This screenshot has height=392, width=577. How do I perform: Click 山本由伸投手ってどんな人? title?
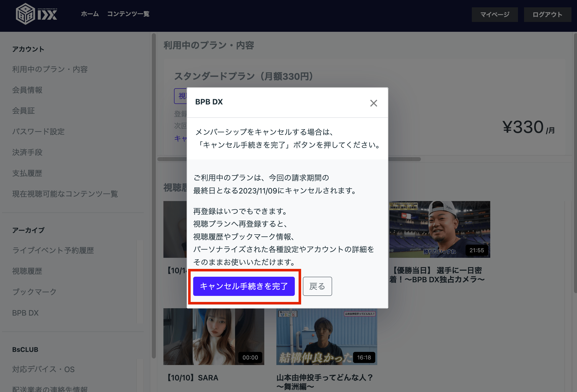point(325,382)
